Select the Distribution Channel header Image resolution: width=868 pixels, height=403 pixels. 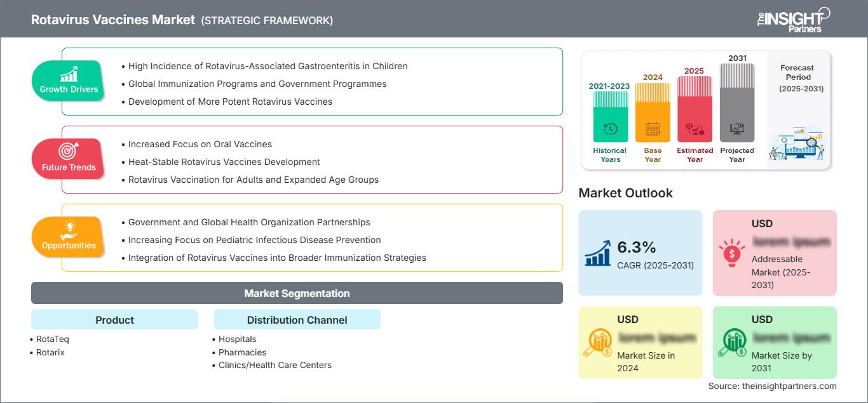pyautogui.click(x=297, y=320)
